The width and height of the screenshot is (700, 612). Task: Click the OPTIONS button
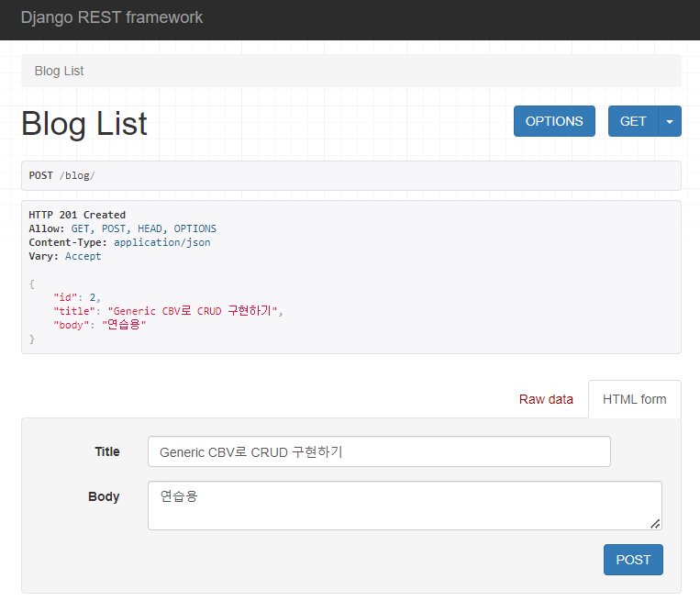(x=554, y=121)
